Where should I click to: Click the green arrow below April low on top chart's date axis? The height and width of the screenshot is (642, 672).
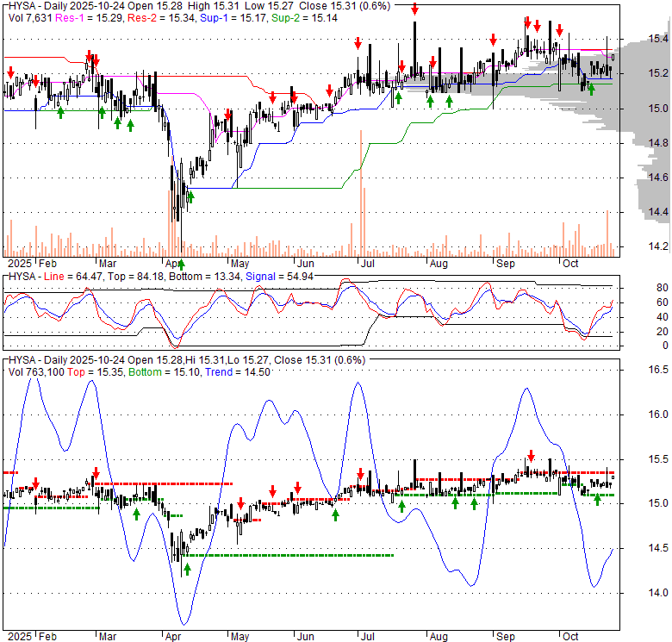tap(181, 264)
